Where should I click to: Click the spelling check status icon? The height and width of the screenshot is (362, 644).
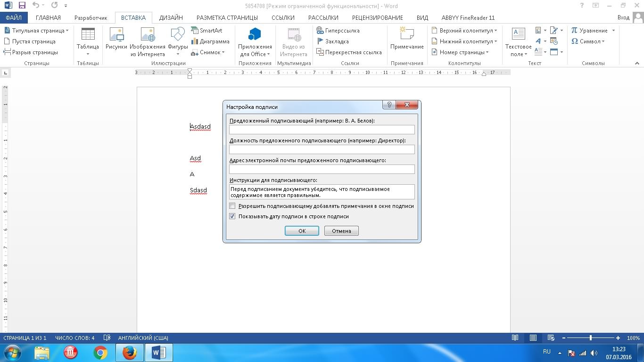(x=107, y=337)
